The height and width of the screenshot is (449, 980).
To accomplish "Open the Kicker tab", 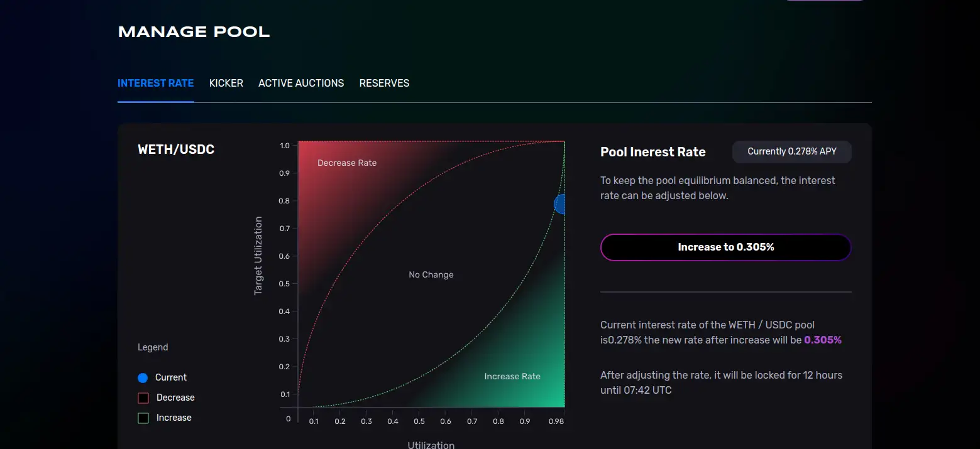I will (x=226, y=83).
